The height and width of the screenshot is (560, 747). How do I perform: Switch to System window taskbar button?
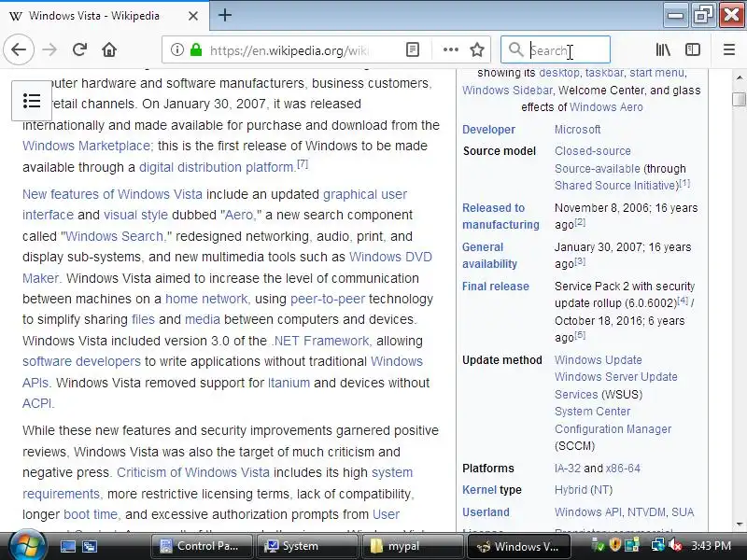click(x=307, y=546)
